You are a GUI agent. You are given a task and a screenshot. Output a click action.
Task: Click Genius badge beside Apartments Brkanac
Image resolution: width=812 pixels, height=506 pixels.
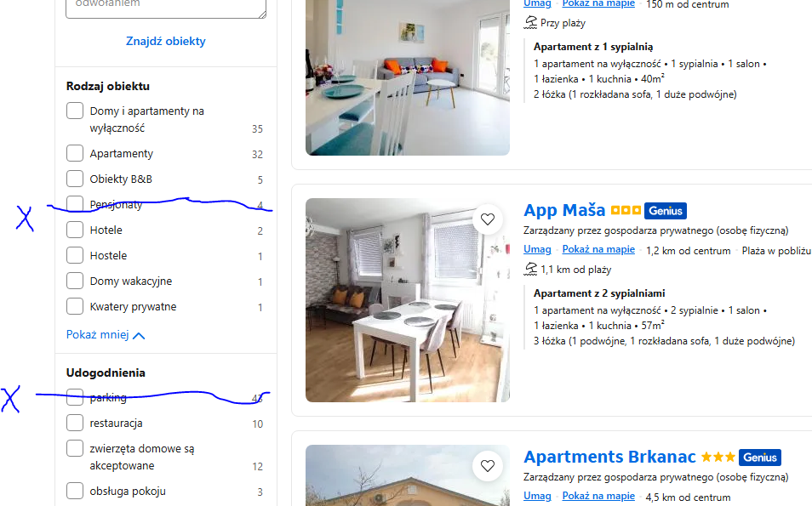tap(760, 458)
